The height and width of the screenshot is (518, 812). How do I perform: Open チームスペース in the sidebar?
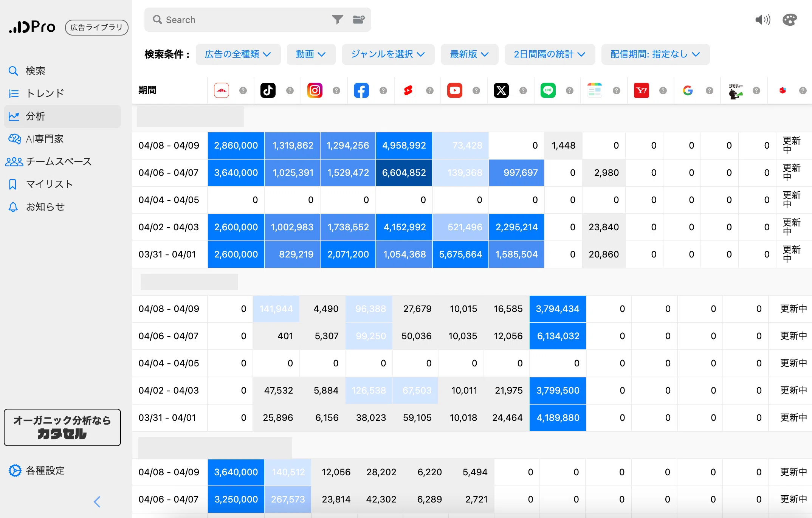click(x=62, y=161)
